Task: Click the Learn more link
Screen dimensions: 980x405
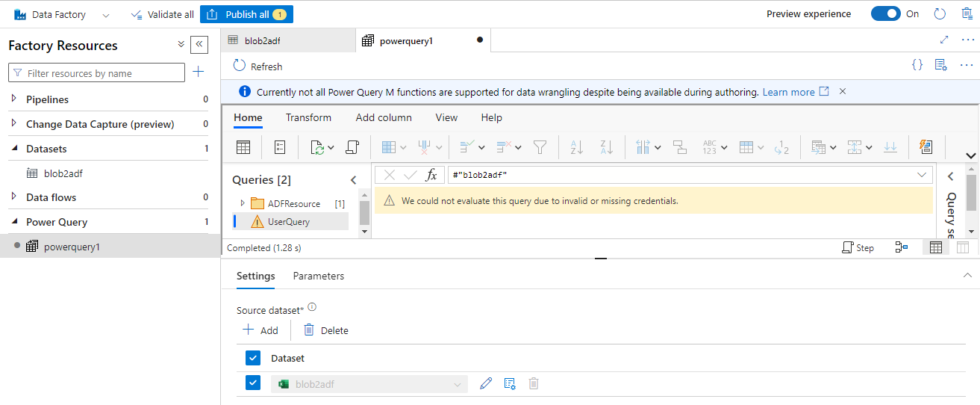Action: [796, 92]
